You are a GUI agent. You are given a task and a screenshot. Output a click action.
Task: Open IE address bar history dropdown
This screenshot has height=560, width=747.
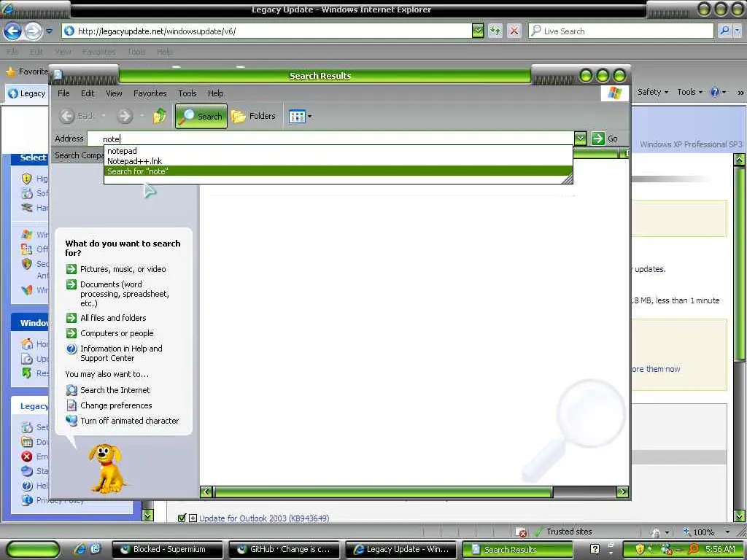(478, 31)
